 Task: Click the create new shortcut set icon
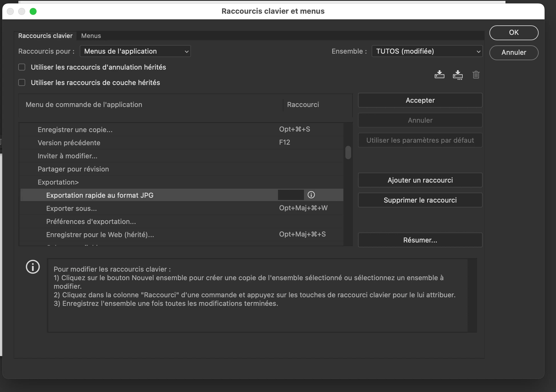coord(458,75)
